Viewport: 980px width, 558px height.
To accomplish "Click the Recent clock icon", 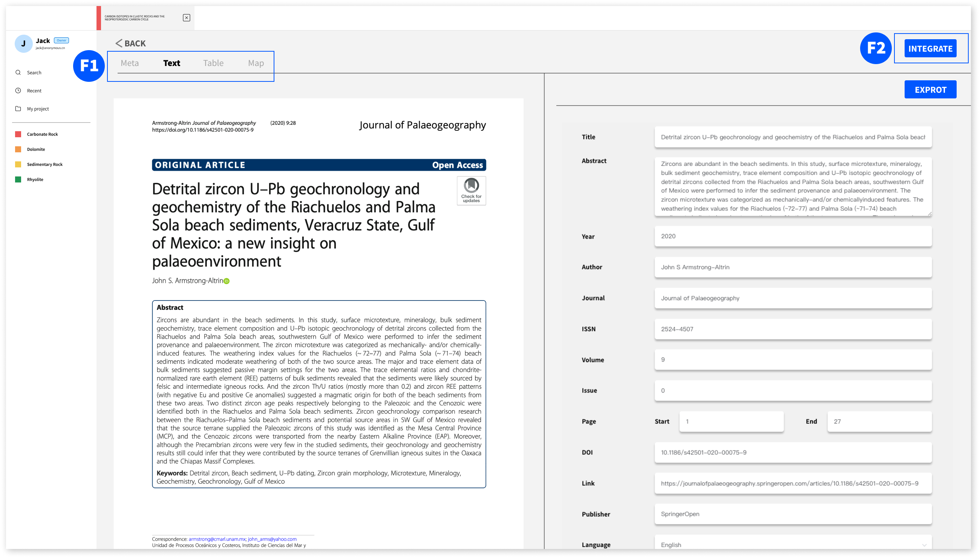I will 18,90.
